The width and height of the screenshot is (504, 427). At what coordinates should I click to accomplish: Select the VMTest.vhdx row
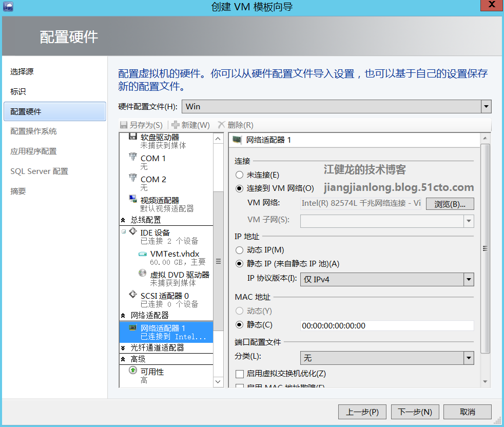(166, 258)
